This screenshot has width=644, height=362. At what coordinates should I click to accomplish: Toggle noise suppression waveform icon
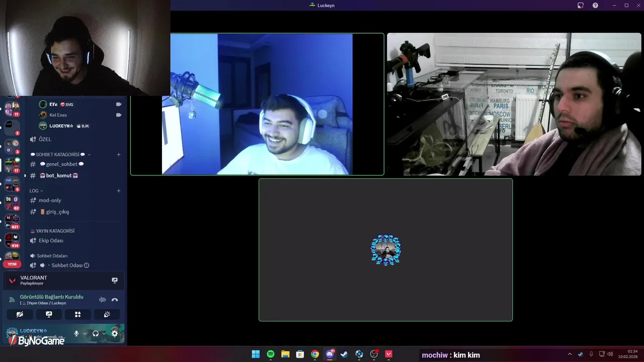point(103,300)
